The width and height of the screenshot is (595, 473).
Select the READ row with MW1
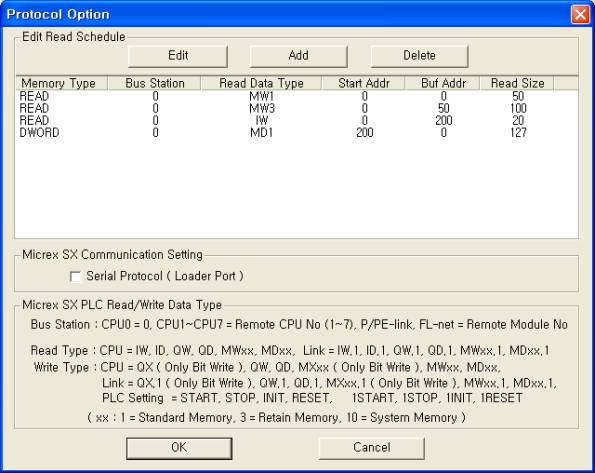pos(297,96)
